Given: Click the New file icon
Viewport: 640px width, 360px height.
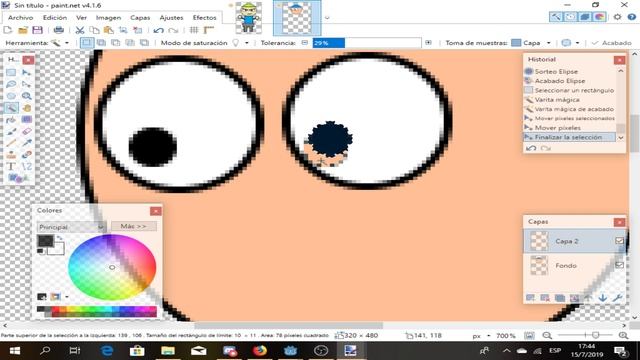Looking at the screenshot, I should [8, 30].
